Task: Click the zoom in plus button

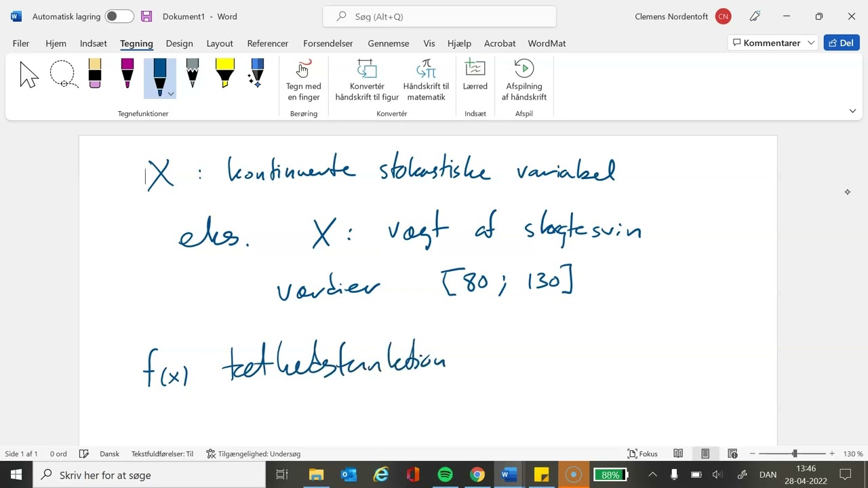Action: (x=832, y=453)
